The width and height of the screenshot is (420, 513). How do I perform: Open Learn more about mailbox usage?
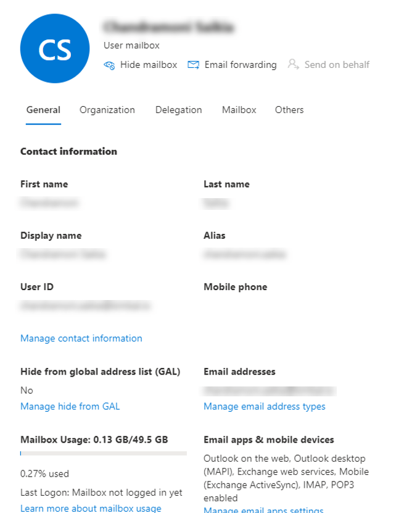91,508
